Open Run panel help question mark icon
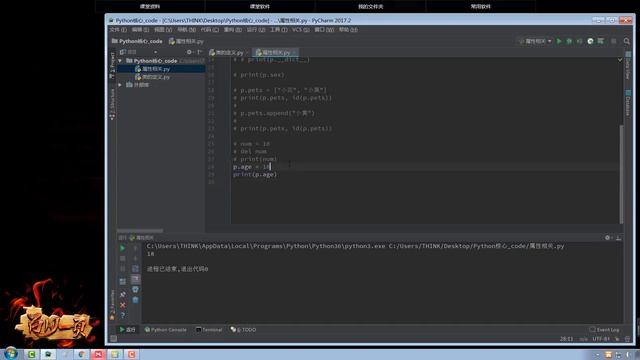The image size is (640, 360). pyautogui.click(x=122, y=315)
